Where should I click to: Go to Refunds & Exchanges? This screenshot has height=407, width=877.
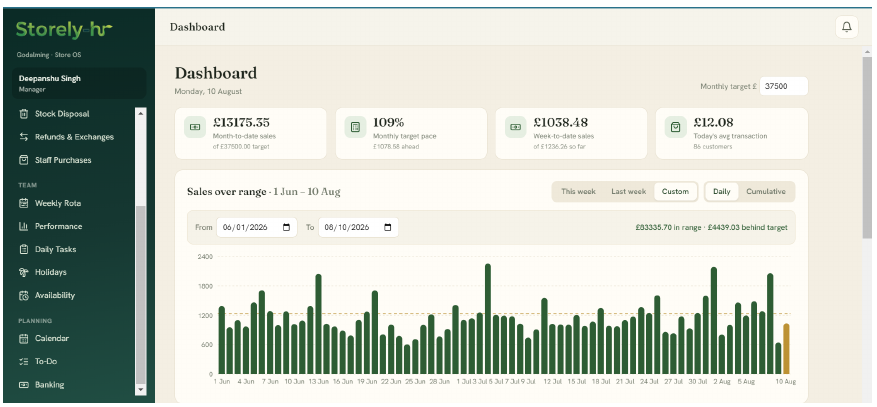73,137
